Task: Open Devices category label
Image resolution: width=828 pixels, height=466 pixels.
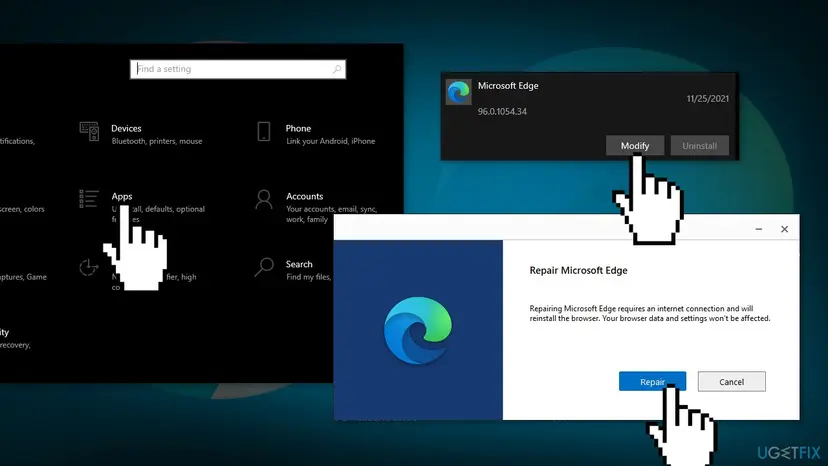Action: click(x=126, y=128)
